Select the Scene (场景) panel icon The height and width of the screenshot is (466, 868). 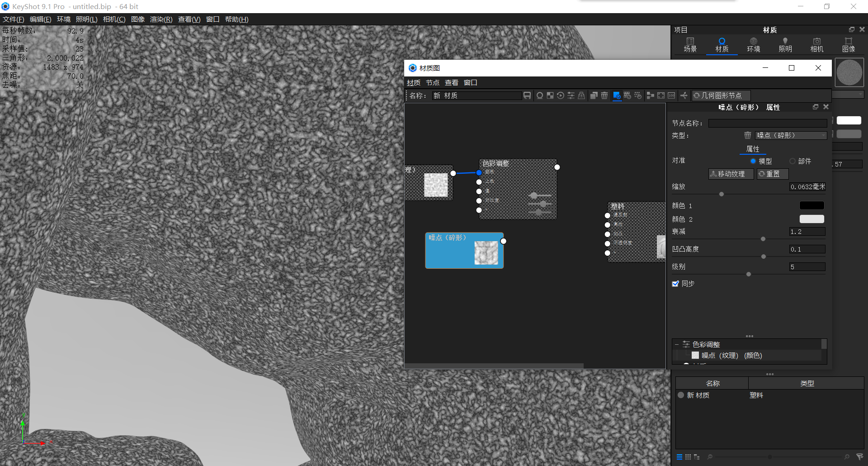point(690,45)
